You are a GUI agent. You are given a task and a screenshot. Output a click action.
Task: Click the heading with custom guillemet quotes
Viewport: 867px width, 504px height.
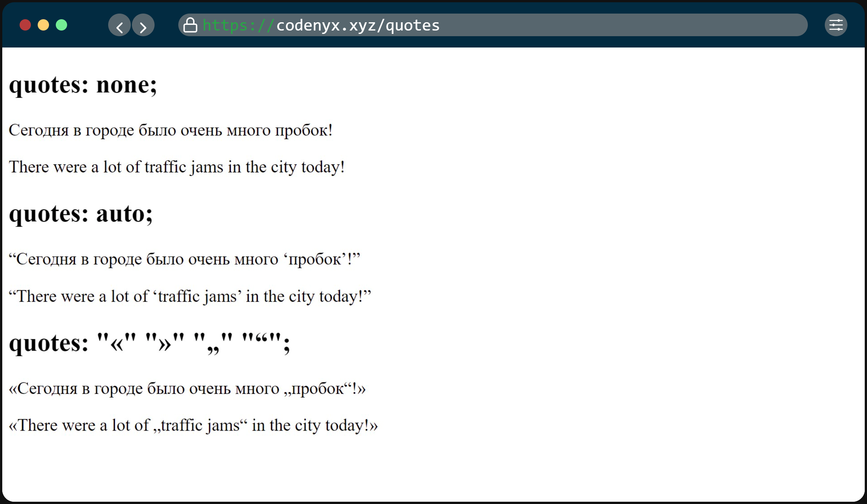pyautogui.click(x=149, y=343)
